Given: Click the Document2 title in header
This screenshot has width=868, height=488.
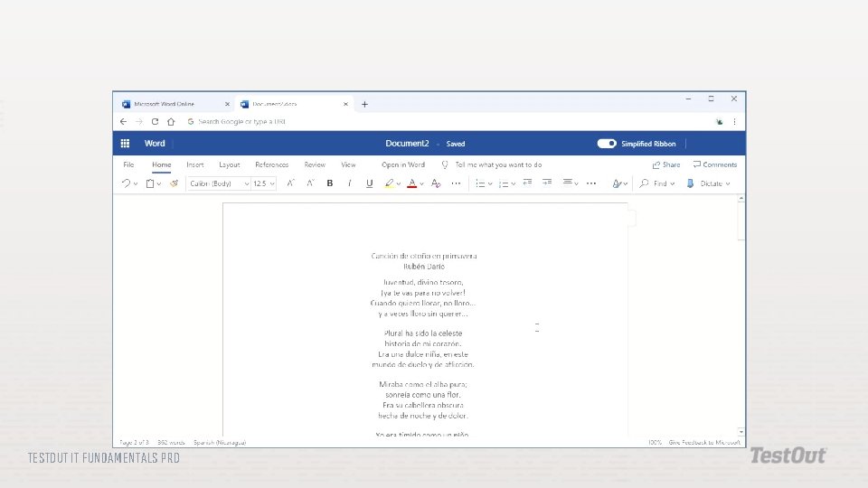Looking at the screenshot, I should click(407, 144).
